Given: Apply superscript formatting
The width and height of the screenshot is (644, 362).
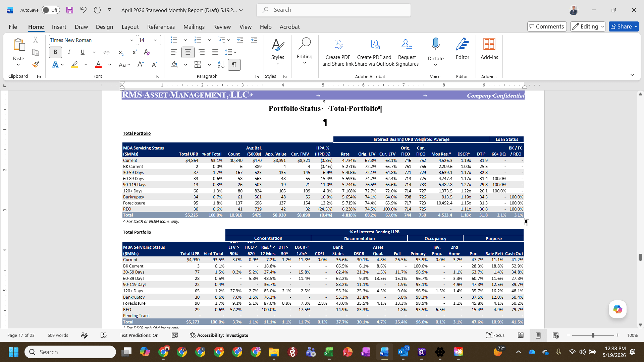Looking at the screenshot, I should [135, 52].
